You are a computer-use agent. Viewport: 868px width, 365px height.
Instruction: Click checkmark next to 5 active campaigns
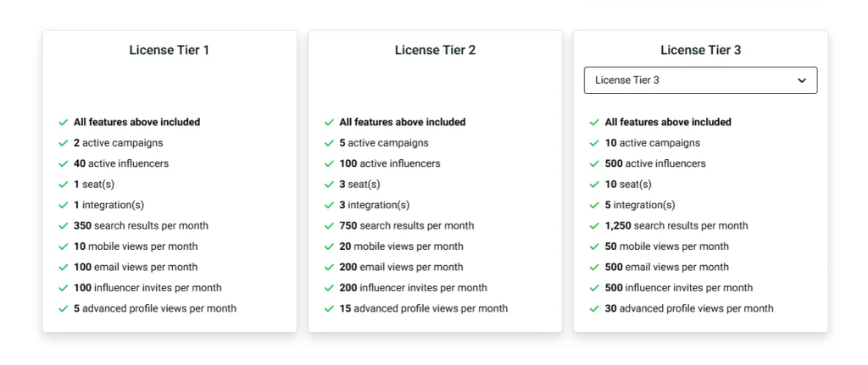pos(329,143)
